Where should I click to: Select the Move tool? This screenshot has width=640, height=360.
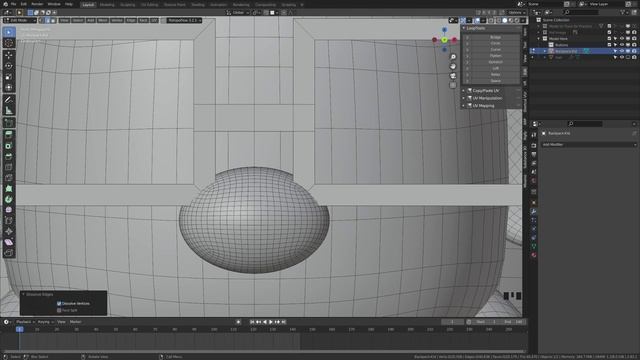click(9, 55)
